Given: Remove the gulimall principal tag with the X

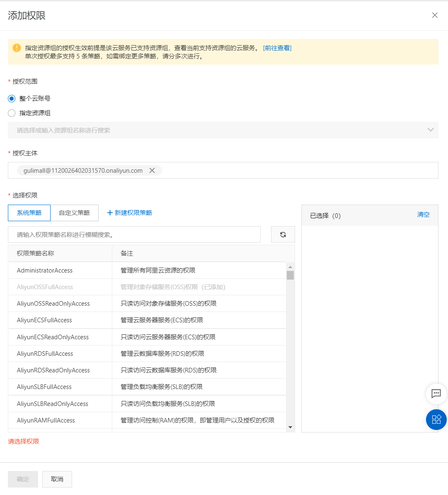Looking at the screenshot, I should pos(152,171).
